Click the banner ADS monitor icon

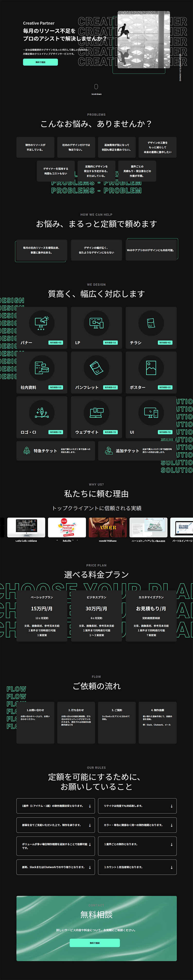[42, 323]
